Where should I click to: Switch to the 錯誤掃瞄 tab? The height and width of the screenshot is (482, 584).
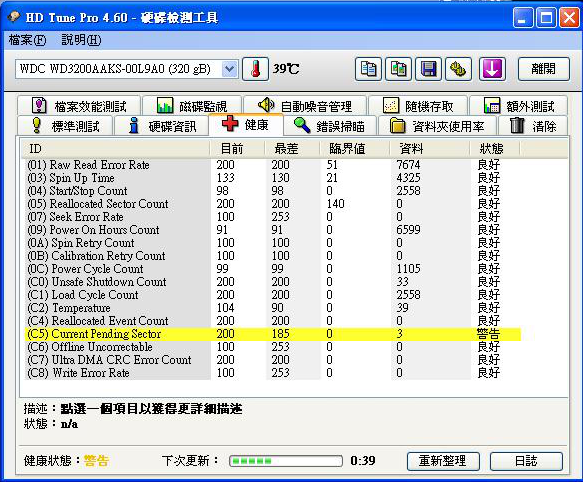pyautogui.click(x=330, y=126)
